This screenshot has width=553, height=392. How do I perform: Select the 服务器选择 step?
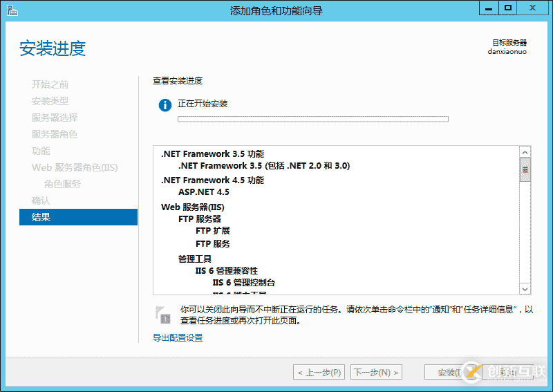55,118
